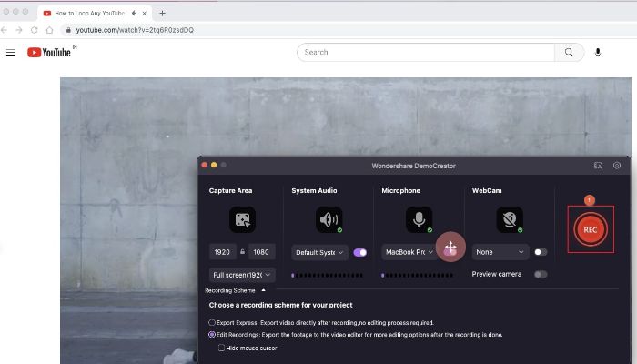
Task: Click the Preview camera label
Action: click(497, 274)
